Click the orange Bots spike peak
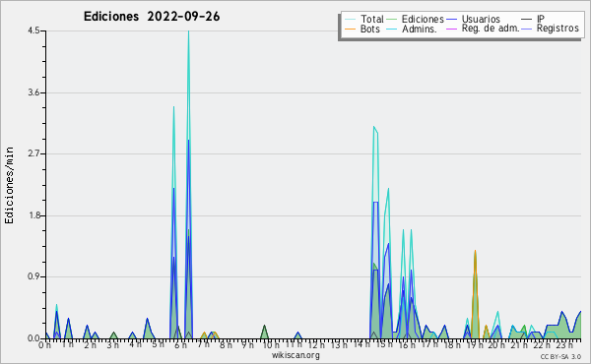 tap(476, 251)
